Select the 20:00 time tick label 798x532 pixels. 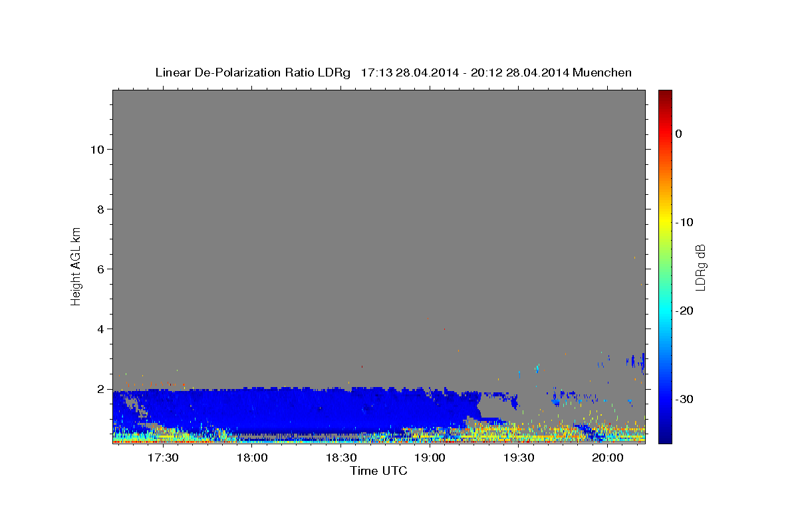point(608,458)
